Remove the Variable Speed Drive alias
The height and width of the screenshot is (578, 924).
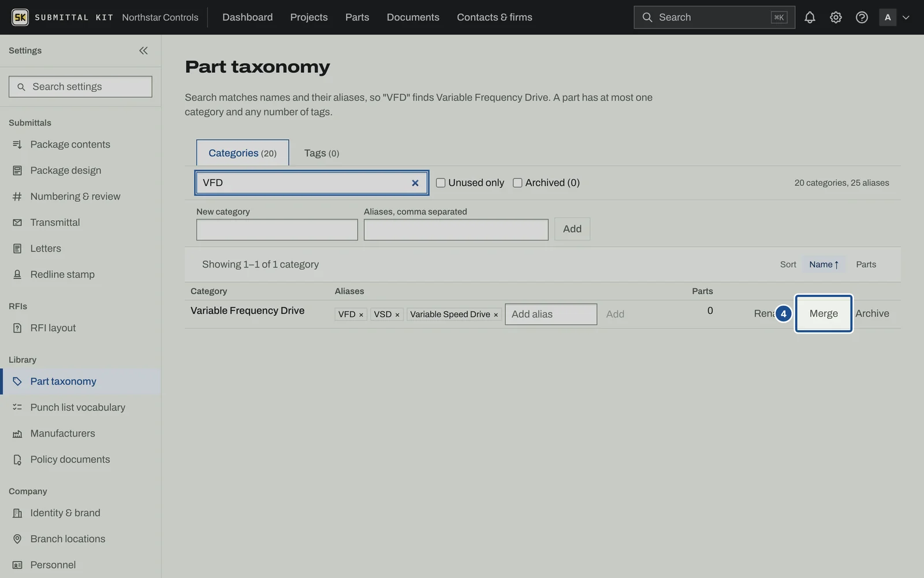(495, 314)
